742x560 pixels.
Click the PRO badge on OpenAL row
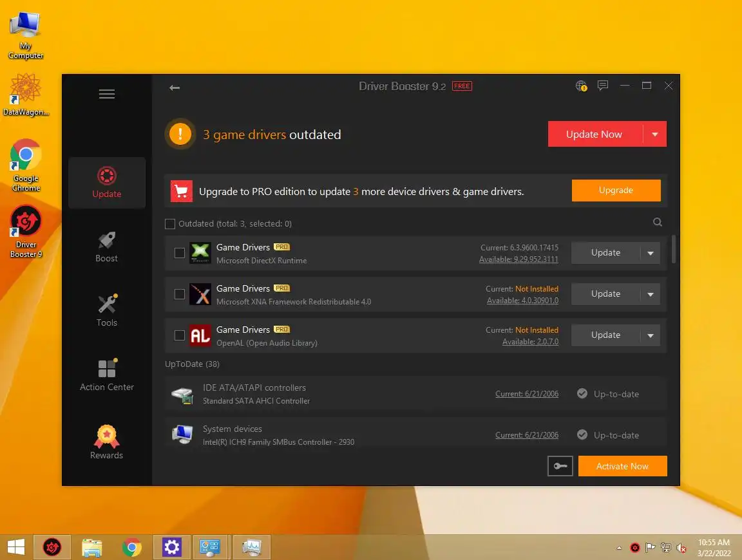pos(281,329)
